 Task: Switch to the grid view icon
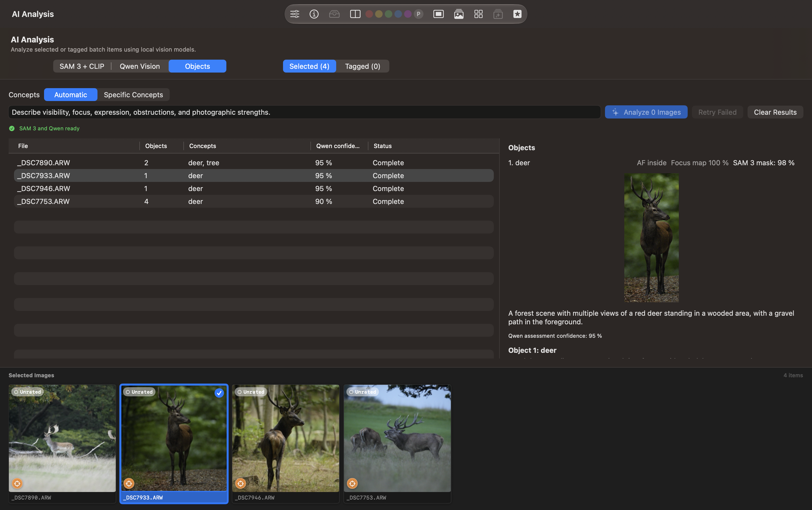(478, 14)
